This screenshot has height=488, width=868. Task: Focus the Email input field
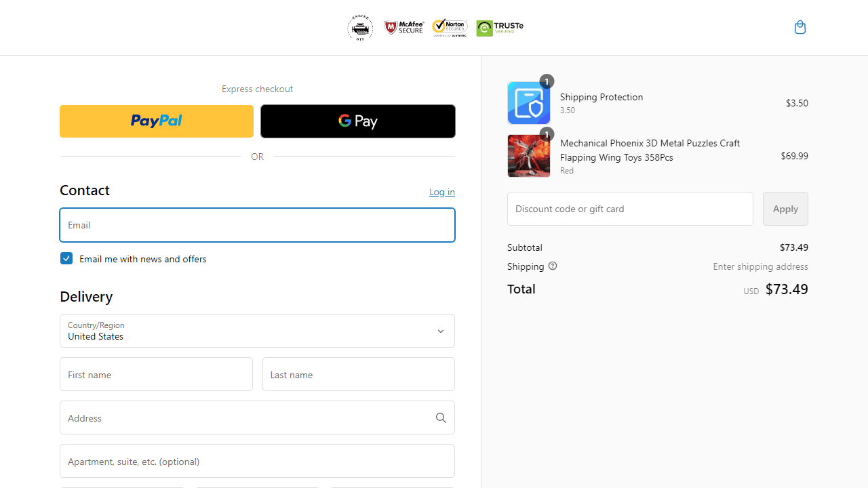[257, 225]
